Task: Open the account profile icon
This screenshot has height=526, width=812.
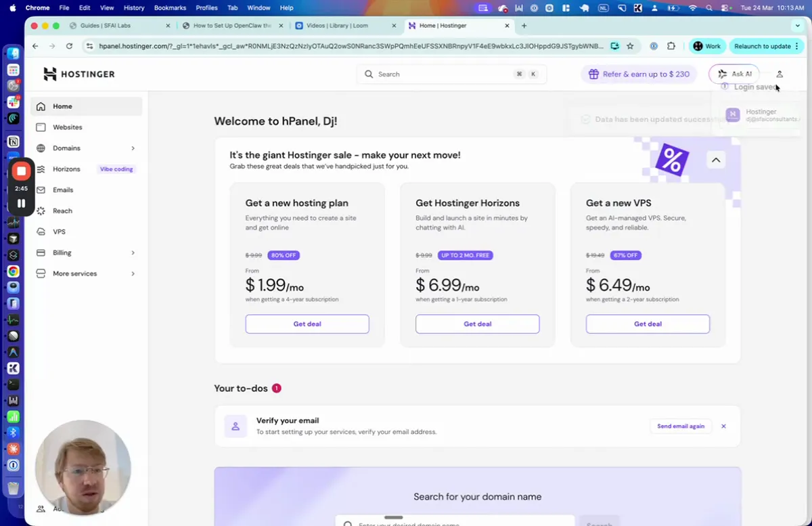Action: click(x=779, y=74)
